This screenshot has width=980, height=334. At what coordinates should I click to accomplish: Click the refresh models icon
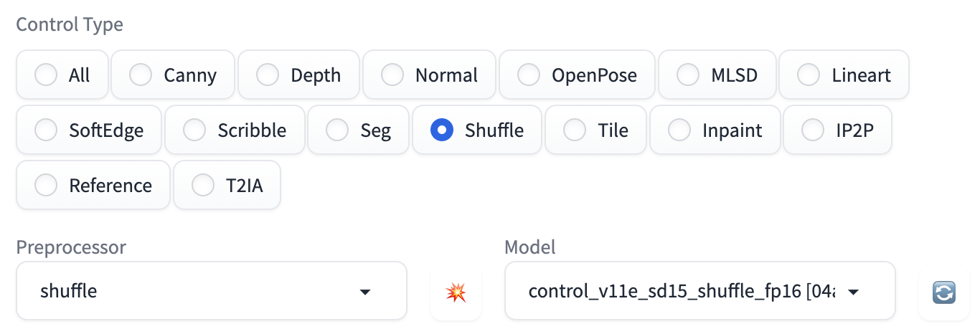(x=943, y=292)
